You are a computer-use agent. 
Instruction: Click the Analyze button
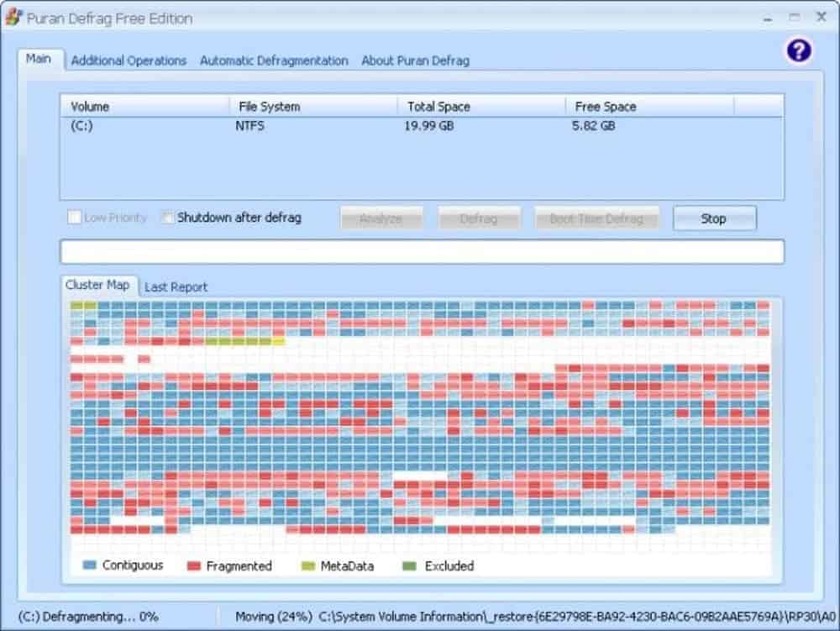(381, 218)
